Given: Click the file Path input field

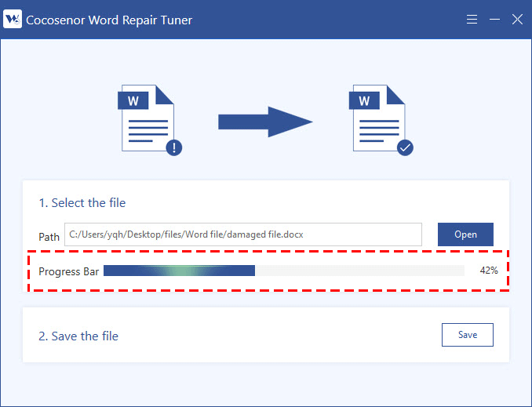Looking at the screenshot, I should (x=243, y=234).
